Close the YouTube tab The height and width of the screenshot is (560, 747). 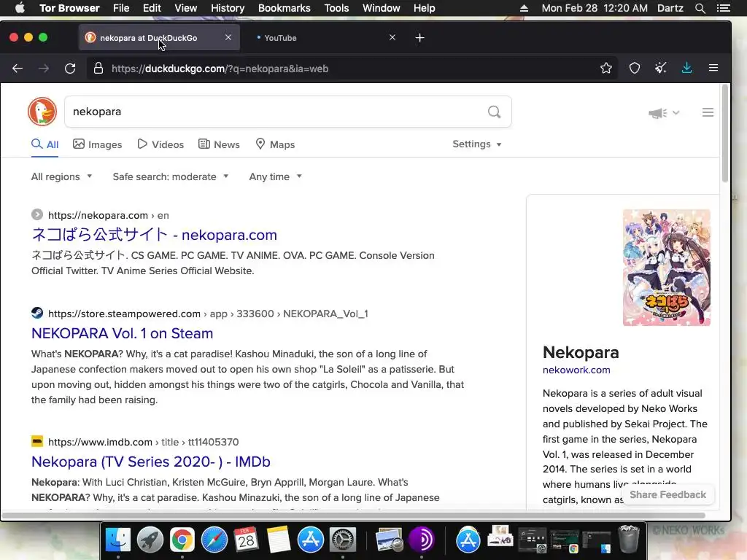point(392,37)
